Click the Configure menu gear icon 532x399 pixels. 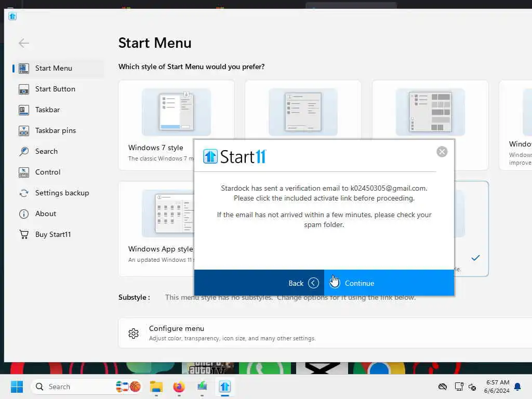click(134, 334)
